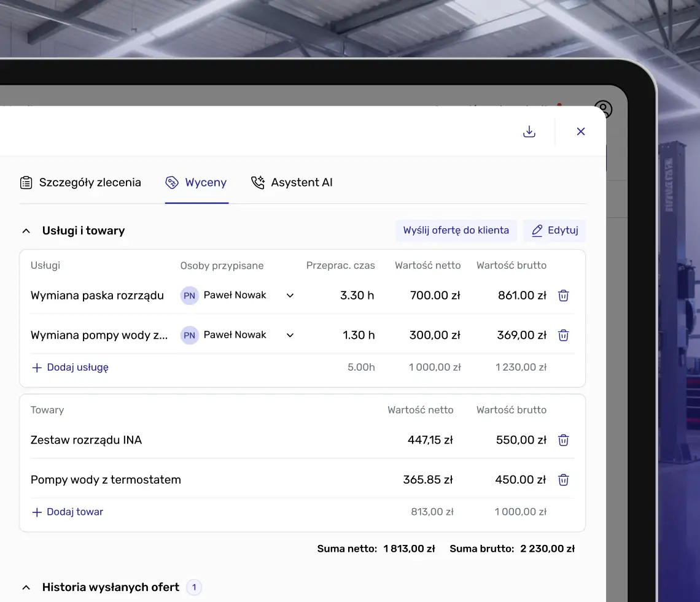The height and width of the screenshot is (602, 700).
Task: Click the count badge 1 beside Historia wysłanych ofert
Action: 194,587
